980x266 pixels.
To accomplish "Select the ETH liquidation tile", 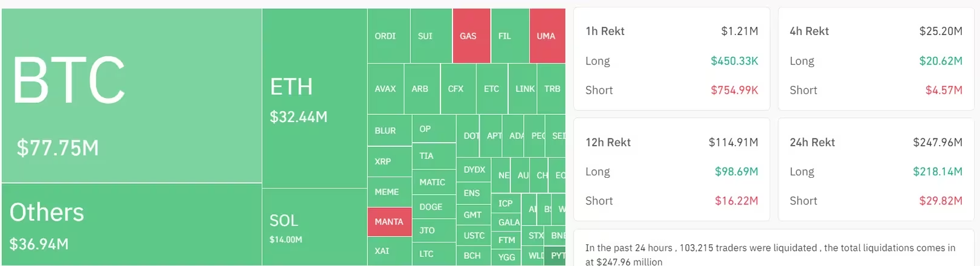I will coord(314,99).
